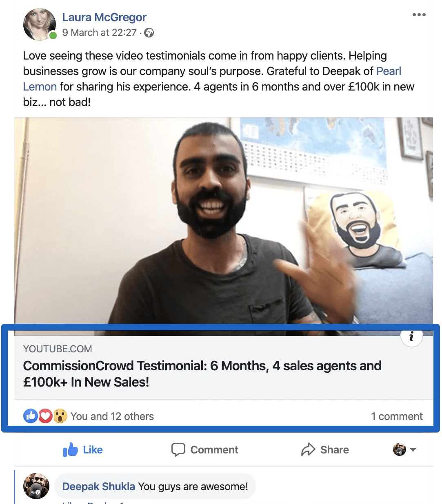442x504 pixels.
Task: Click the globe public privacy icon
Action: 149,33
